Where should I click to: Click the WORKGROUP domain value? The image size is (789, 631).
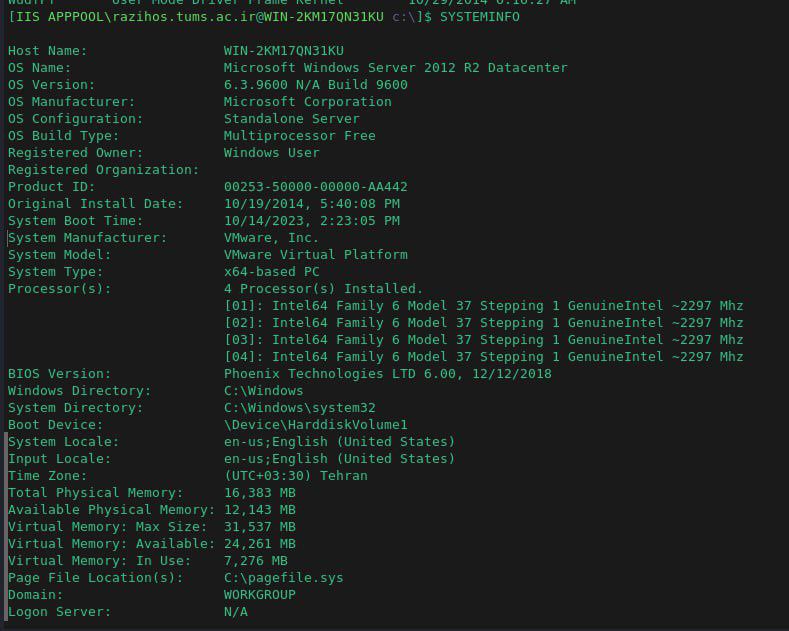click(259, 595)
